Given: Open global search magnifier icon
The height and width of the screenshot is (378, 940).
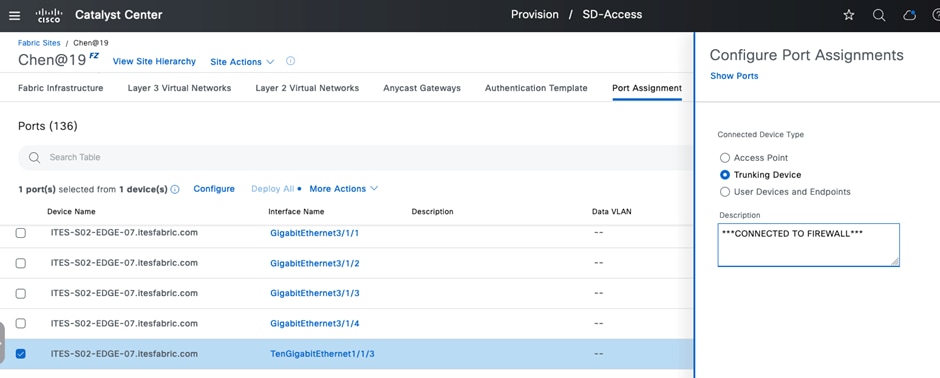Looking at the screenshot, I should click(879, 15).
